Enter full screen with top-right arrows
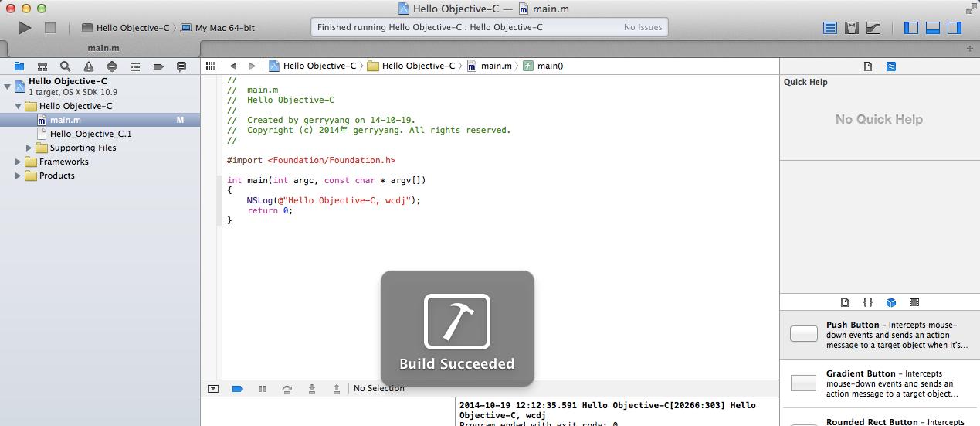The height and width of the screenshot is (426, 980). [x=970, y=9]
